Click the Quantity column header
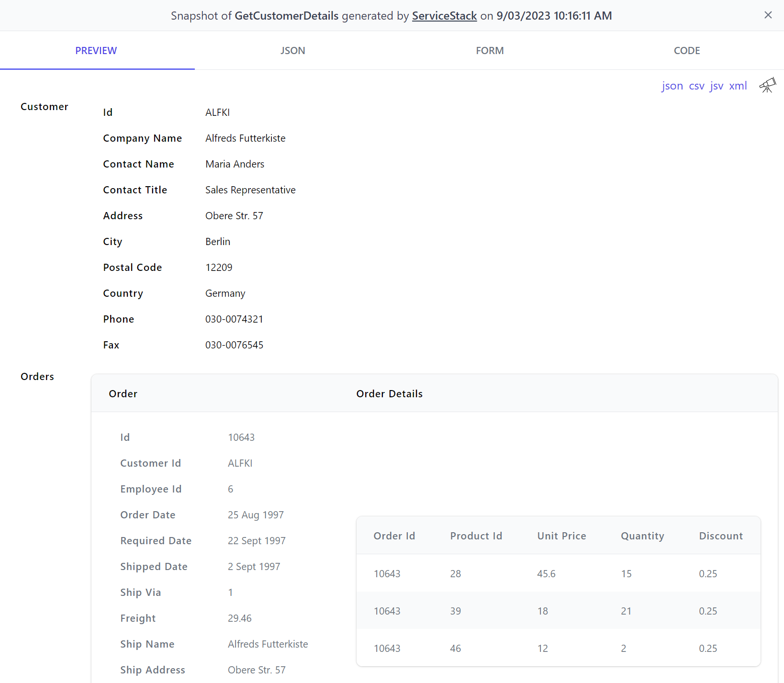The width and height of the screenshot is (784, 683). click(x=642, y=537)
